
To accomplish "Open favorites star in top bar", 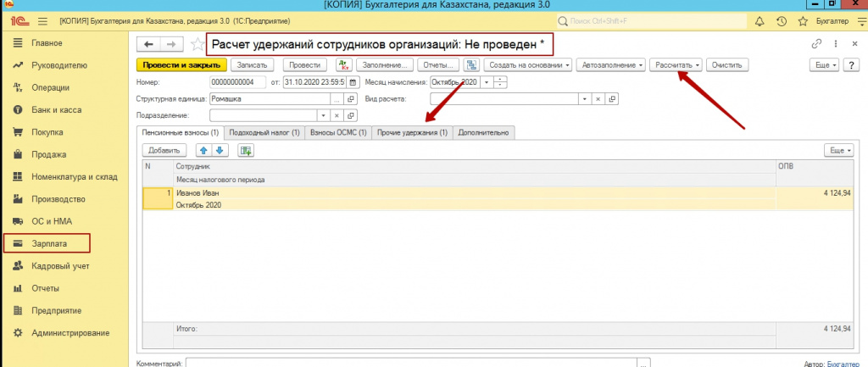I will click(803, 21).
